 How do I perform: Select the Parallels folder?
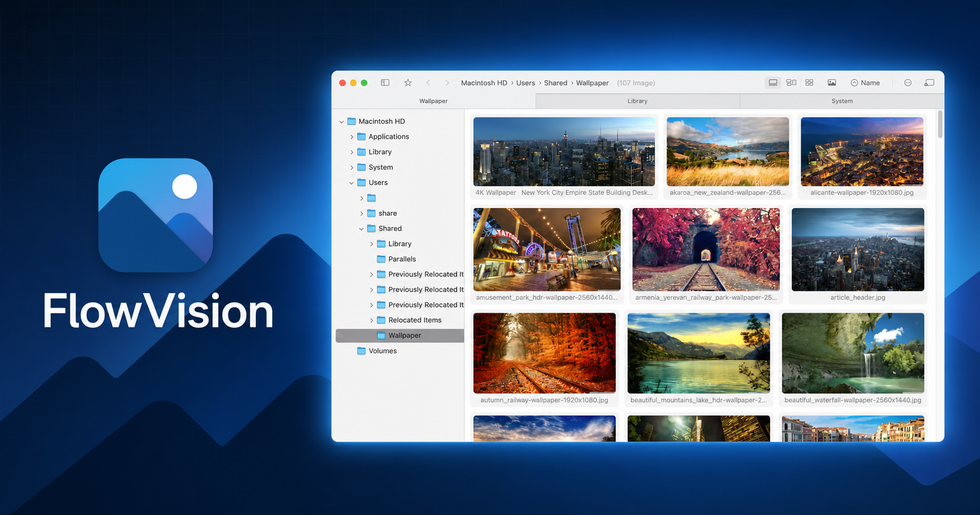[x=402, y=259]
